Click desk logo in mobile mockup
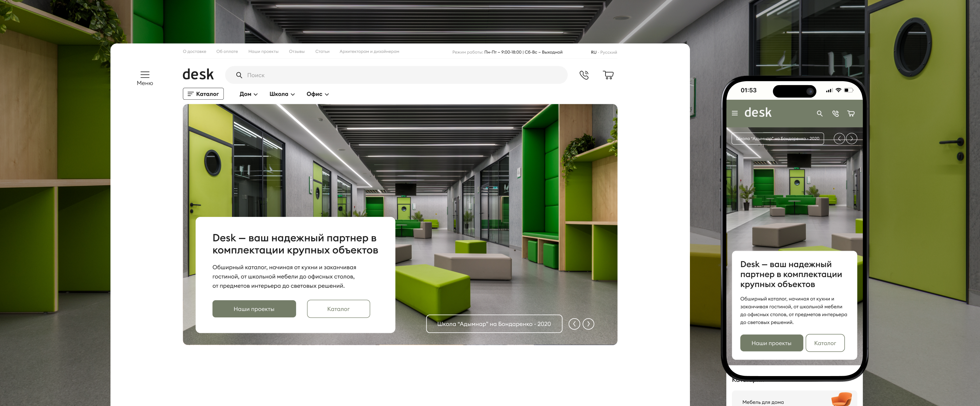This screenshot has height=406, width=980. [x=758, y=113]
